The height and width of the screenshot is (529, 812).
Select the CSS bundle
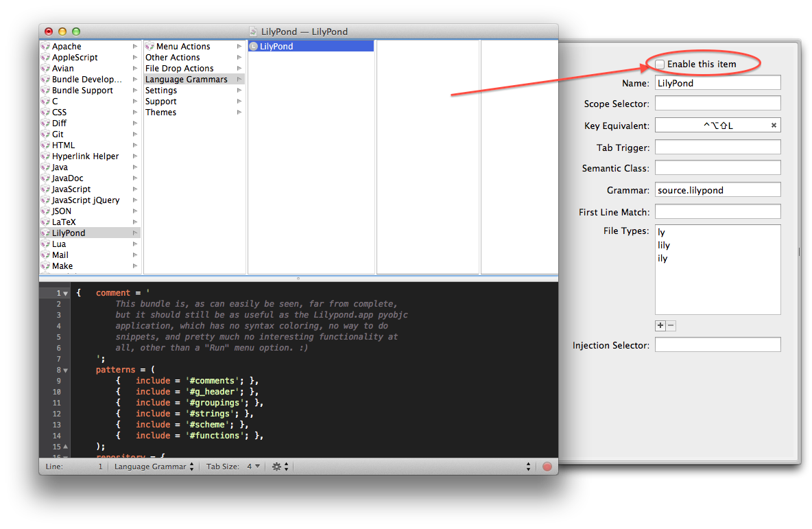pyautogui.click(x=90, y=112)
